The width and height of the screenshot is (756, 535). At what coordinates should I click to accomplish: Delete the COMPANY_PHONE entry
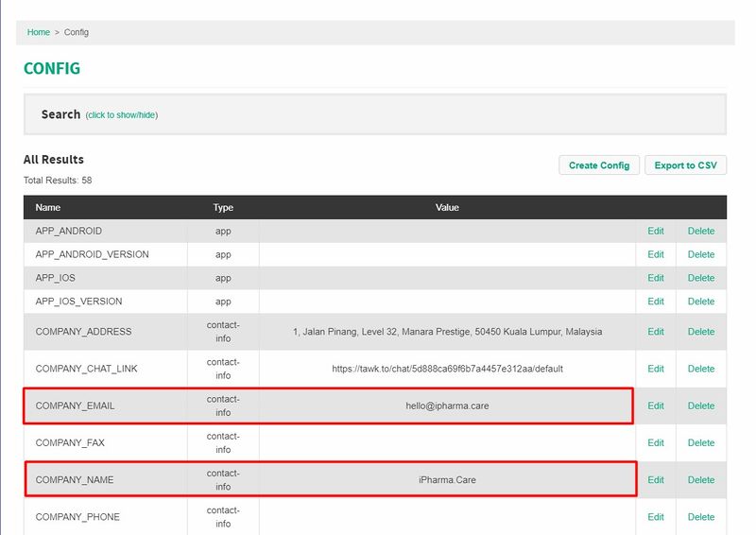point(701,517)
